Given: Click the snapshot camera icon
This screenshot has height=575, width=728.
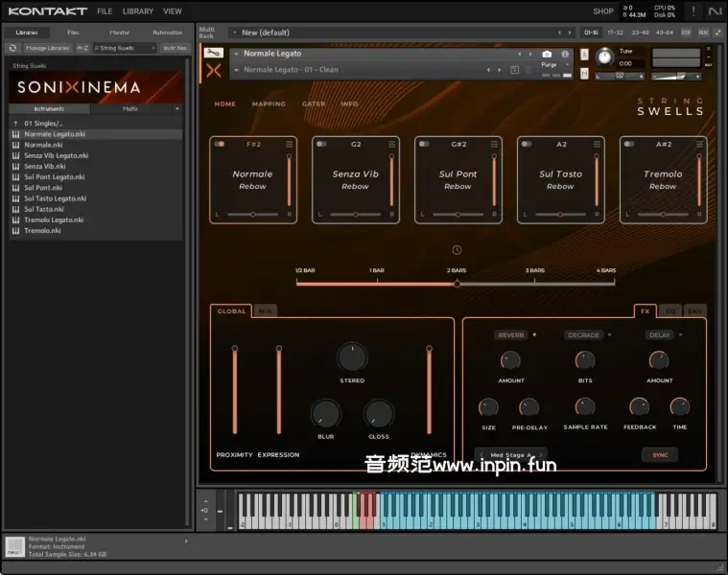Looking at the screenshot, I should [x=547, y=55].
